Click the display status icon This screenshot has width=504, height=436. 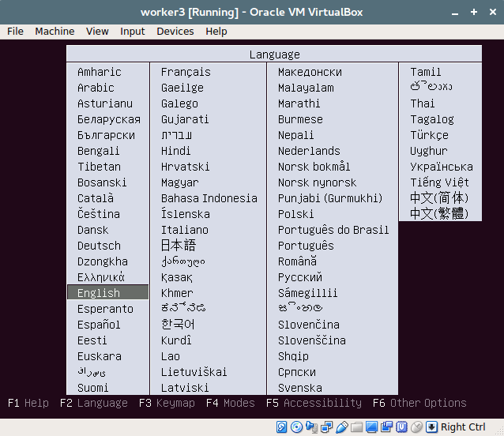tap(371, 427)
